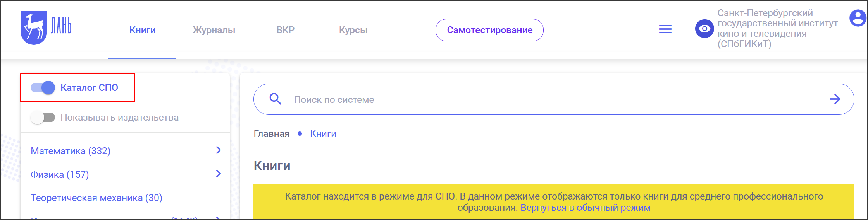Click the Лань deer logo
The height and width of the screenshot is (220, 868).
point(46,27)
